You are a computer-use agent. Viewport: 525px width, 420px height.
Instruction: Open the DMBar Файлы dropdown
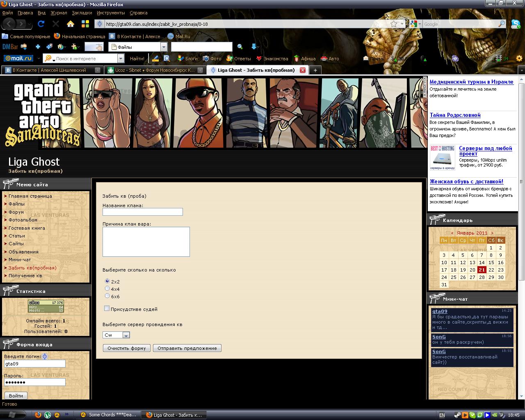pos(164,47)
